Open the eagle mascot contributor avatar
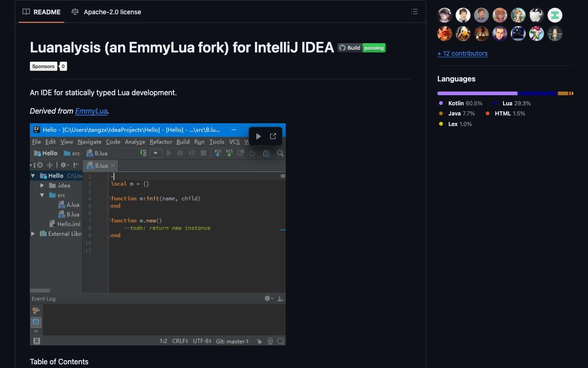Screen dimensions: 588x368 pyautogui.click(x=463, y=34)
